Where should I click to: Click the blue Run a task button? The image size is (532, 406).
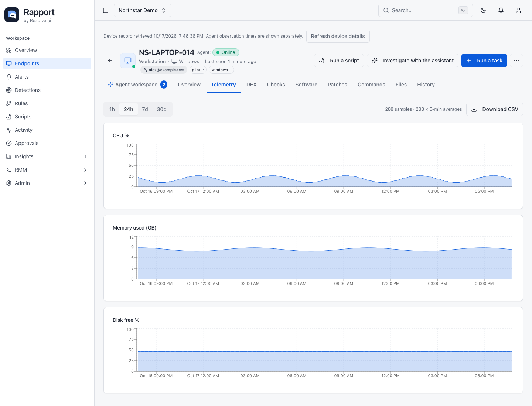[x=484, y=61]
